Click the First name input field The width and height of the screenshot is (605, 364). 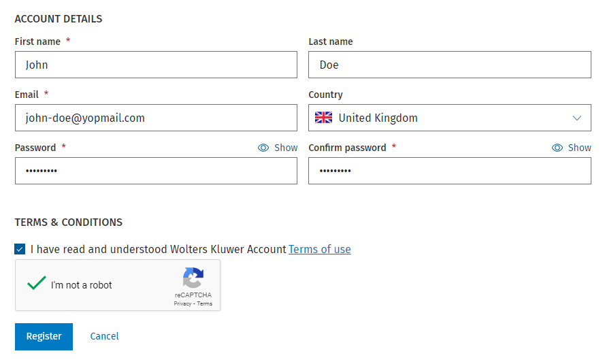pos(156,65)
